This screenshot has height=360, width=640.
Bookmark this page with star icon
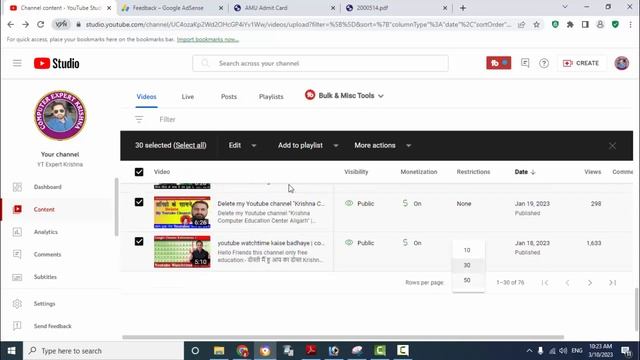coord(536,24)
